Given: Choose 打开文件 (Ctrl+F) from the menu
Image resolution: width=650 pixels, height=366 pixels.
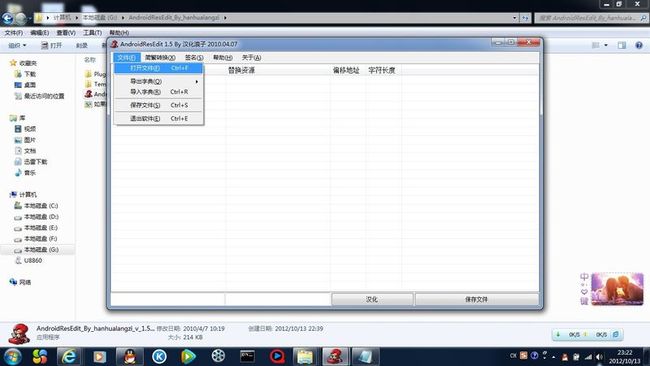Looking at the screenshot, I should click(158, 68).
